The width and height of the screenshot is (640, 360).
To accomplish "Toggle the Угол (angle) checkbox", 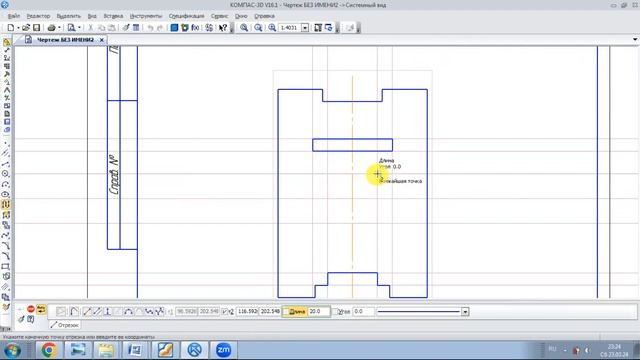I will pyautogui.click(x=335, y=312).
